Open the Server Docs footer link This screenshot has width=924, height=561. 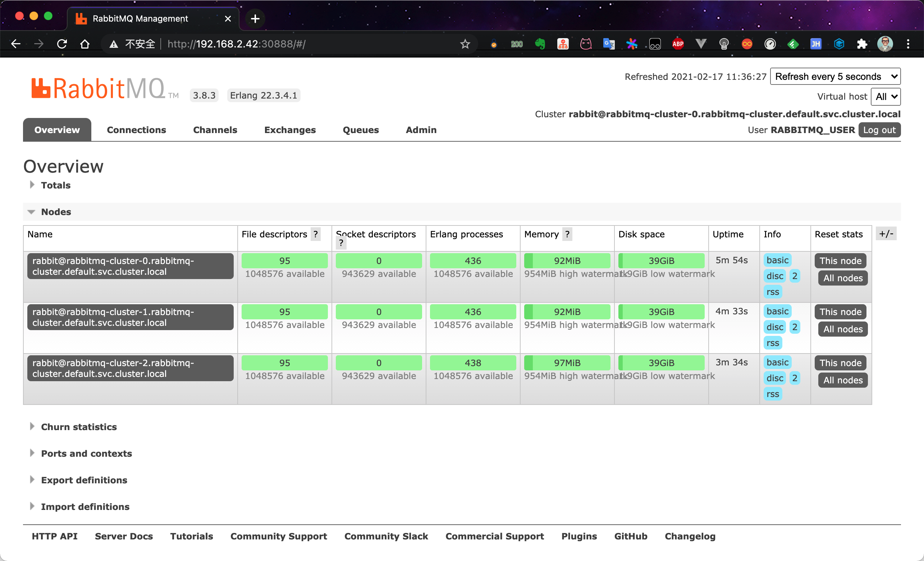(124, 536)
